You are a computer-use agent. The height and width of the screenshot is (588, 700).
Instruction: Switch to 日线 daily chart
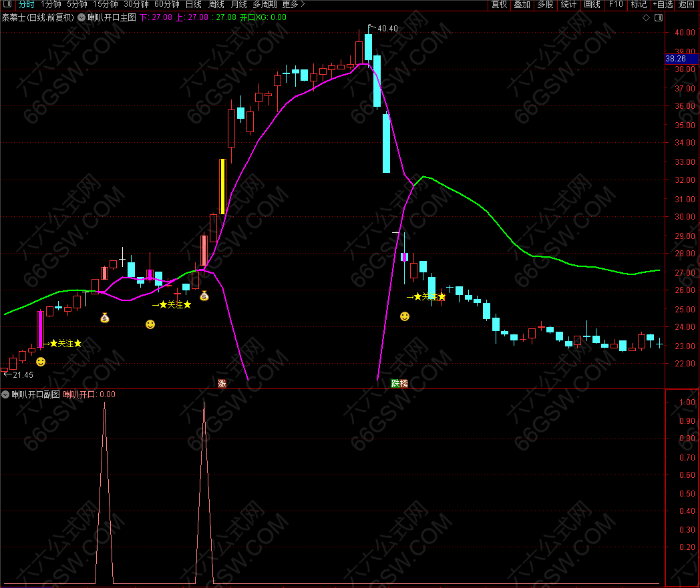click(x=193, y=5)
